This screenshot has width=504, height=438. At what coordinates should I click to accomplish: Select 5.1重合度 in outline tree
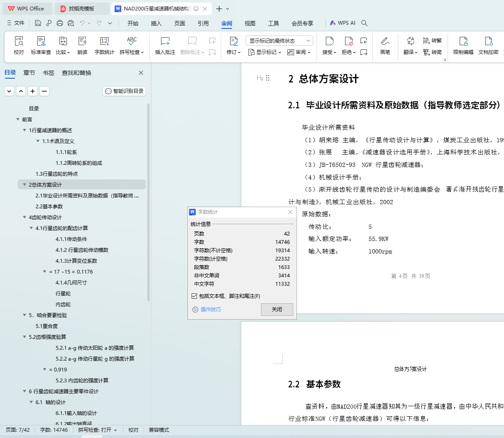tap(47, 326)
